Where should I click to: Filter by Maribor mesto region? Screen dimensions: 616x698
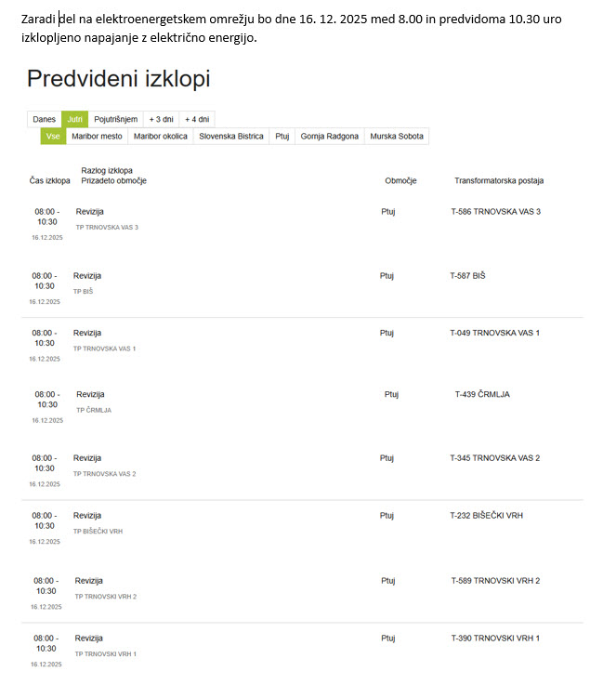coord(97,137)
